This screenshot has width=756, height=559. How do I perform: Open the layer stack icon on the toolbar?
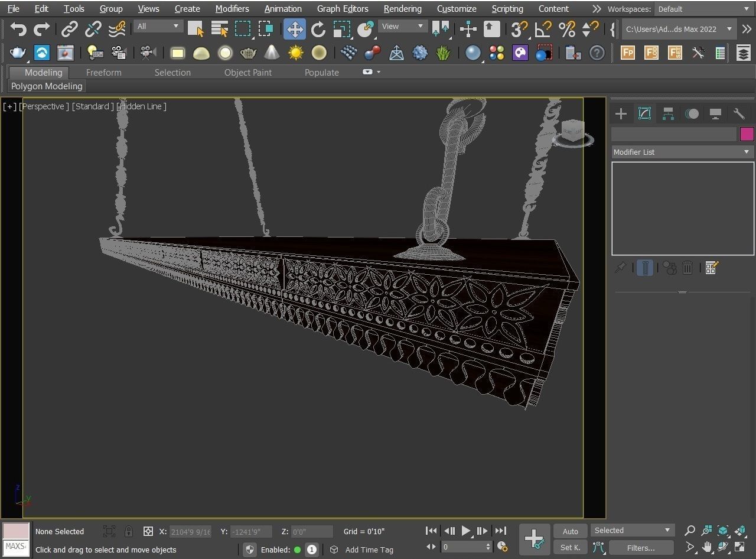click(743, 53)
